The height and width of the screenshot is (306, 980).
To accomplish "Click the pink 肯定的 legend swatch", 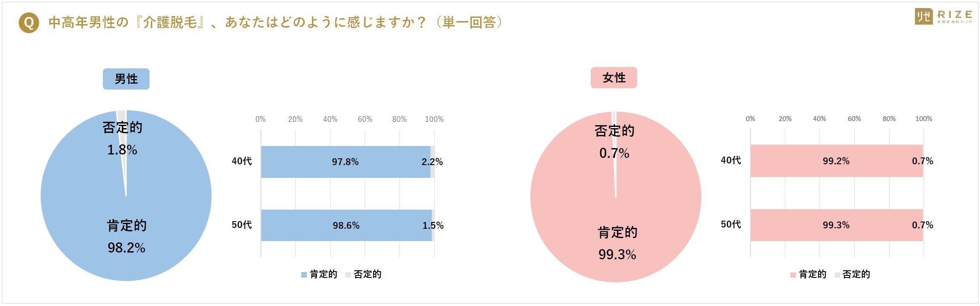I will (793, 275).
